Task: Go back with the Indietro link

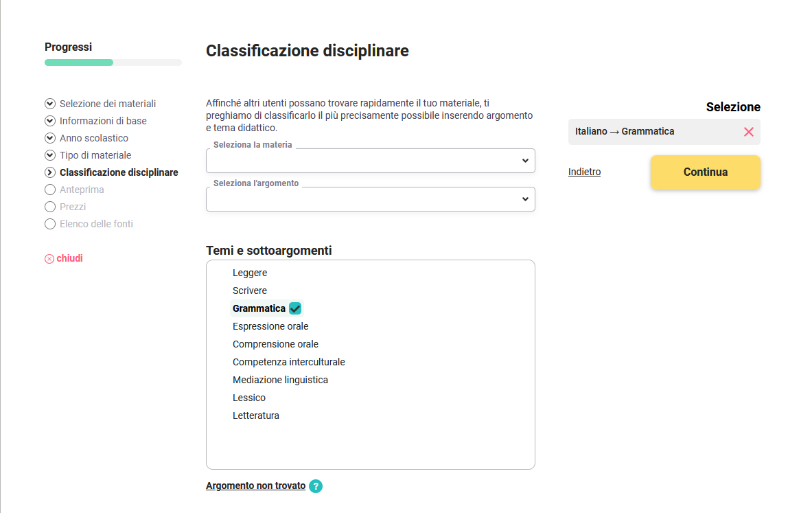Action: (x=584, y=172)
